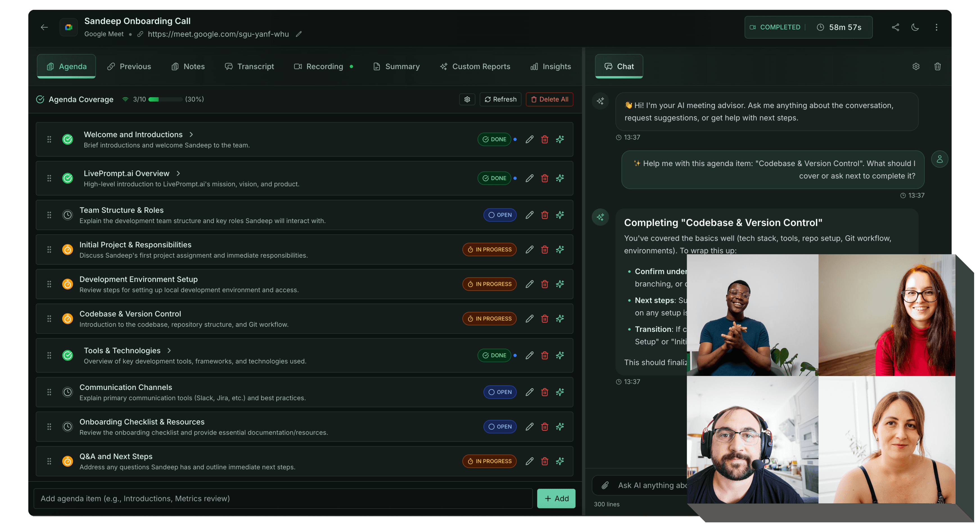The image size is (980, 526).
Task: Toggle dark mode with the moon icon
Action: pos(915,27)
